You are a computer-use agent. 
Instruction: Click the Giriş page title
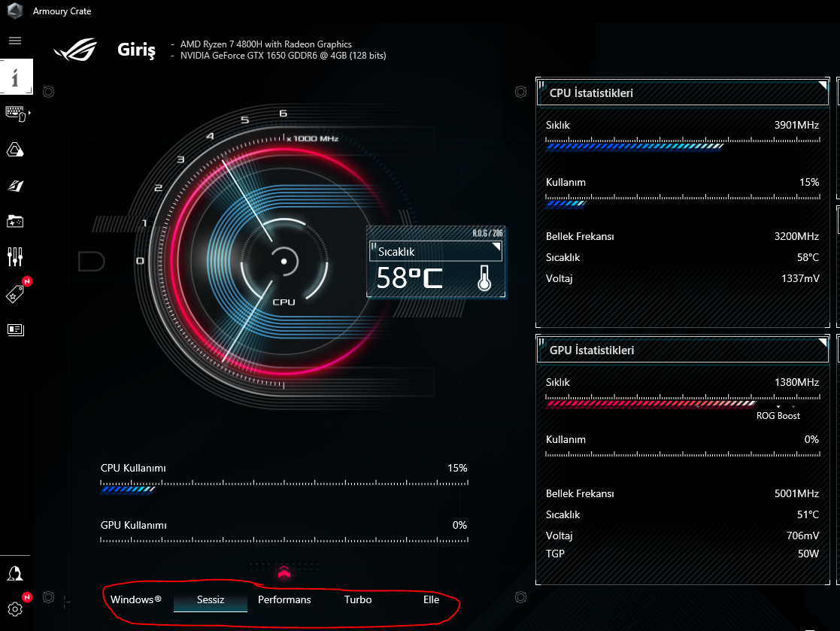point(137,50)
